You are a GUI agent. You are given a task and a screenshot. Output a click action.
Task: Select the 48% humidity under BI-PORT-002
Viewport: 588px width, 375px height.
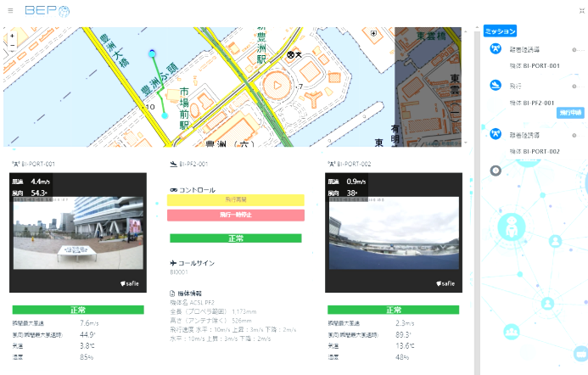coord(402,357)
